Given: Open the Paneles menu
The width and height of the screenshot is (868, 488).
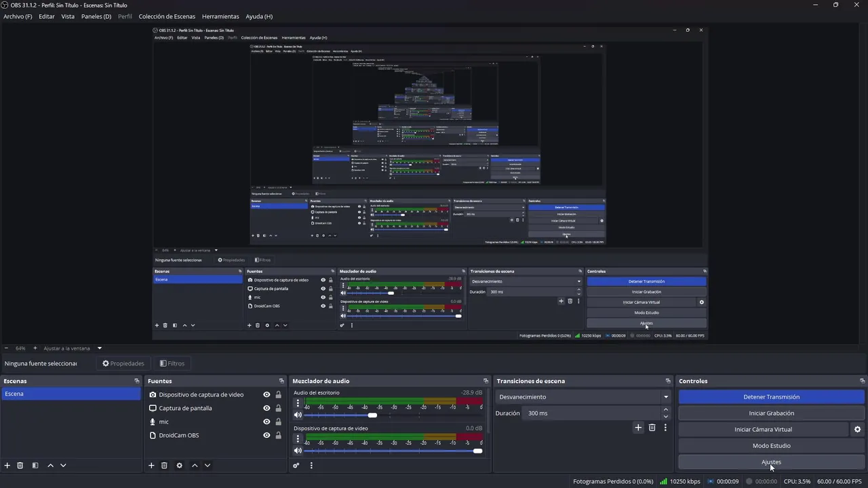Looking at the screenshot, I should (x=96, y=16).
